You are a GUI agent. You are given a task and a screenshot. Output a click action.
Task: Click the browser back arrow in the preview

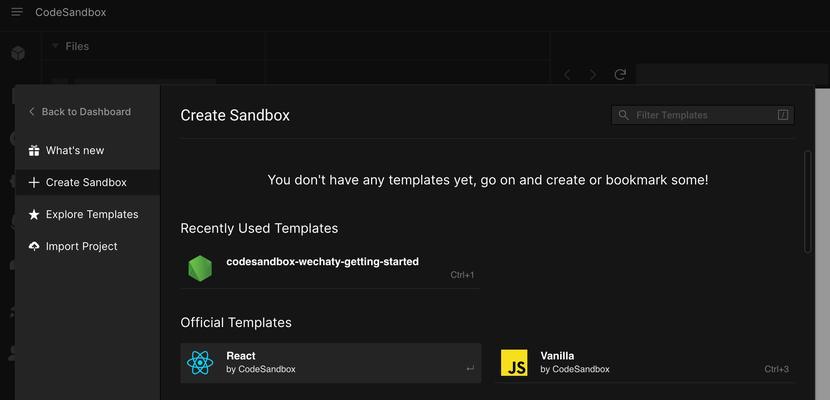click(x=567, y=75)
